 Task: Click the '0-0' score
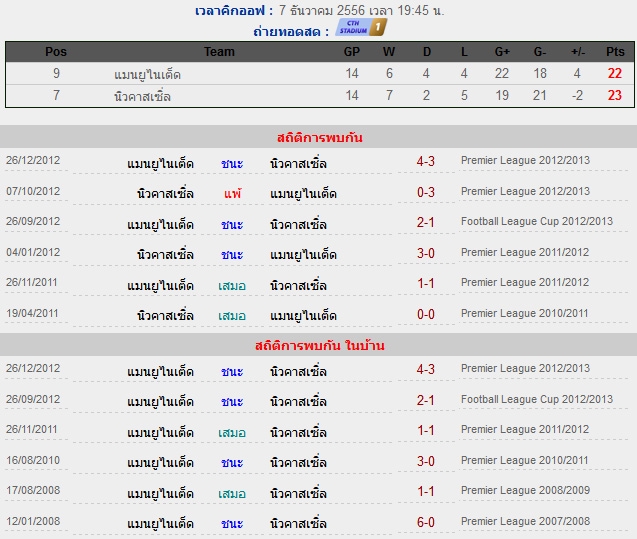(x=426, y=314)
